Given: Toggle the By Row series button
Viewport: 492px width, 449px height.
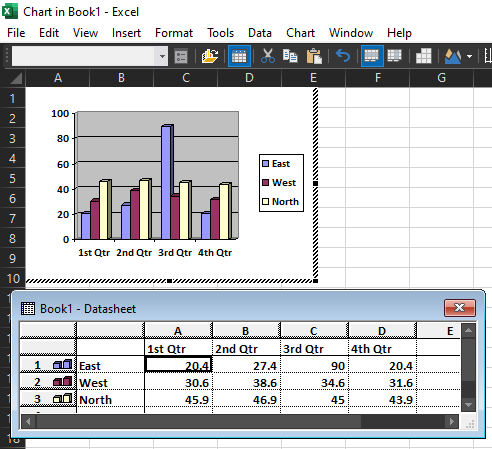Looking at the screenshot, I should pyautogui.click(x=372, y=56).
